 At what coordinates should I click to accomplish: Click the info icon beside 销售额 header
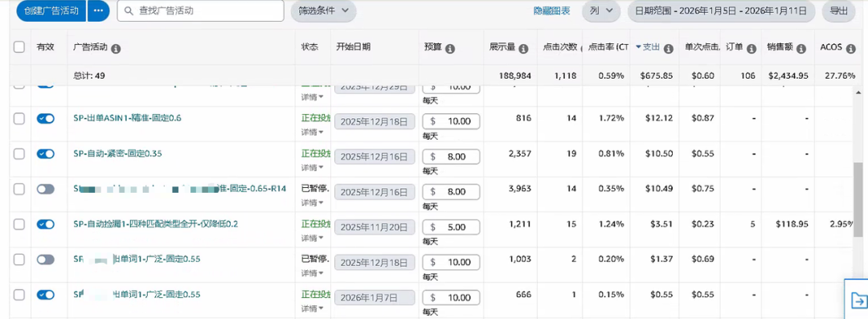click(801, 49)
